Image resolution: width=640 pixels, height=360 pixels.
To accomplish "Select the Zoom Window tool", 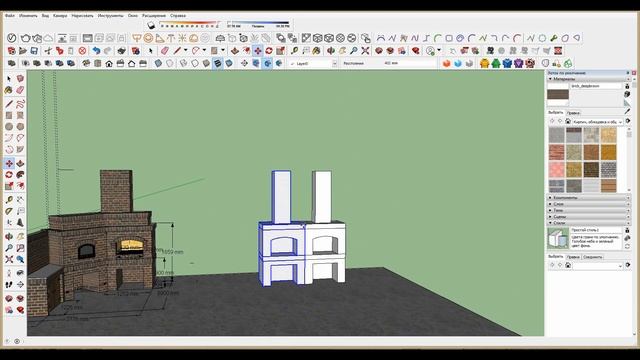I will tap(20, 248).
